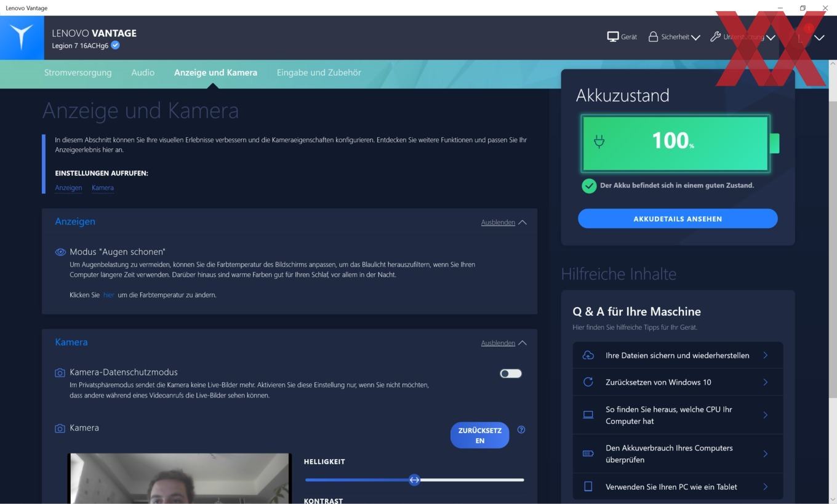Expand the Sicherheit dropdown arrow
This screenshot has width=837, height=504.
pos(695,38)
